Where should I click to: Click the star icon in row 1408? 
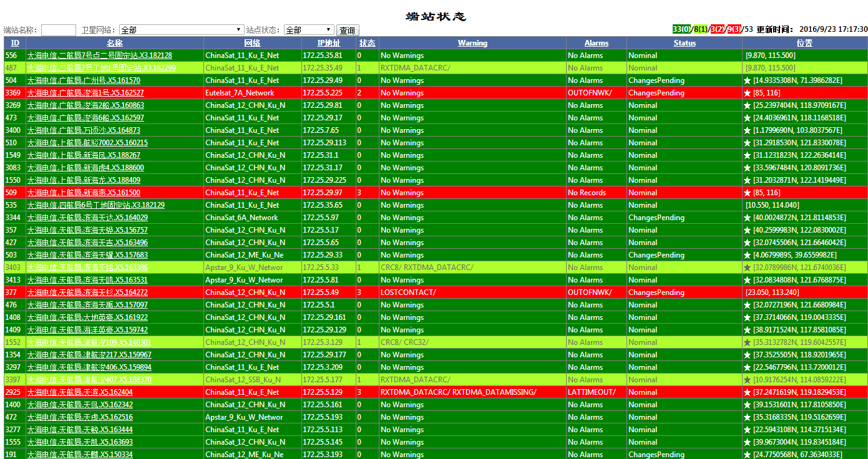[747, 317]
